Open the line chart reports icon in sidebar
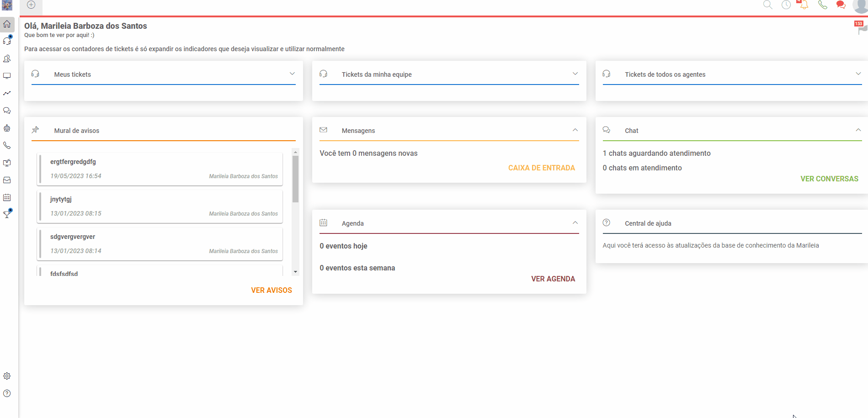The width and height of the screenshot is (868, 418). click(7, 93)
